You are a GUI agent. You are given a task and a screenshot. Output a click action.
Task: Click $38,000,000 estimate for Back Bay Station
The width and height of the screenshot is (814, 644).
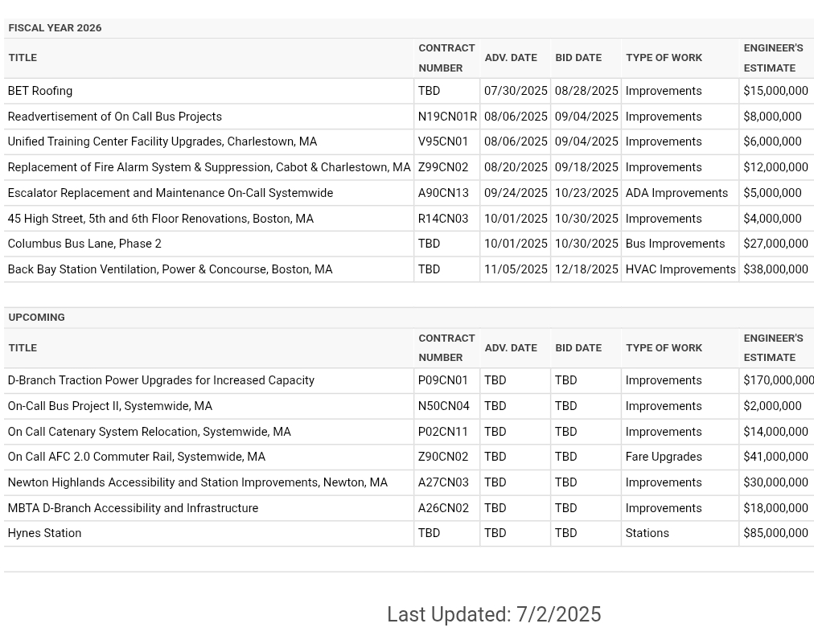[x=775, y=269]
